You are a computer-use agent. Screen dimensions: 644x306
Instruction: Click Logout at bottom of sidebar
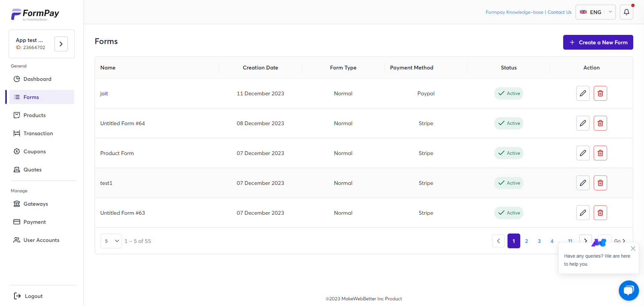(x=34, y=296)
